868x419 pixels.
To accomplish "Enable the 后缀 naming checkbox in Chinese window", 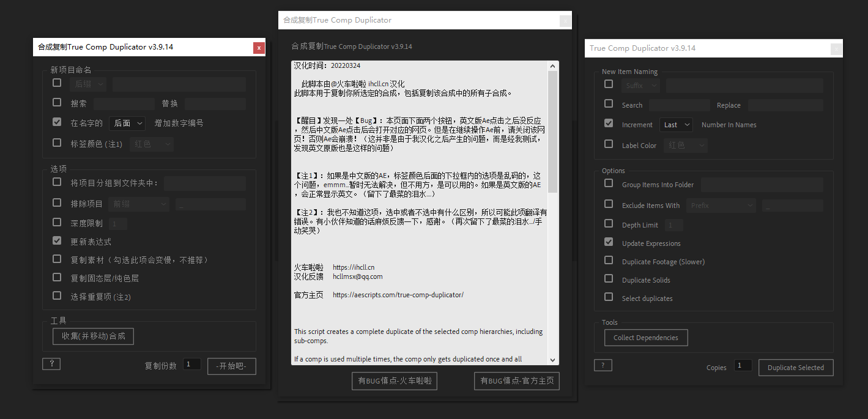I will click(x=57, y=83).
